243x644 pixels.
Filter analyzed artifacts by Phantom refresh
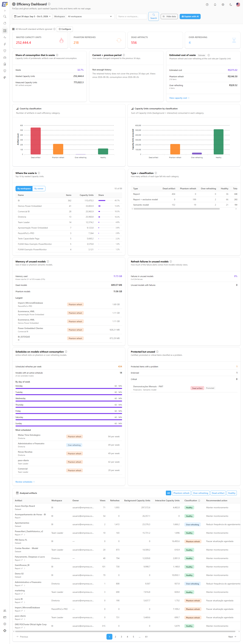point(181,493)
